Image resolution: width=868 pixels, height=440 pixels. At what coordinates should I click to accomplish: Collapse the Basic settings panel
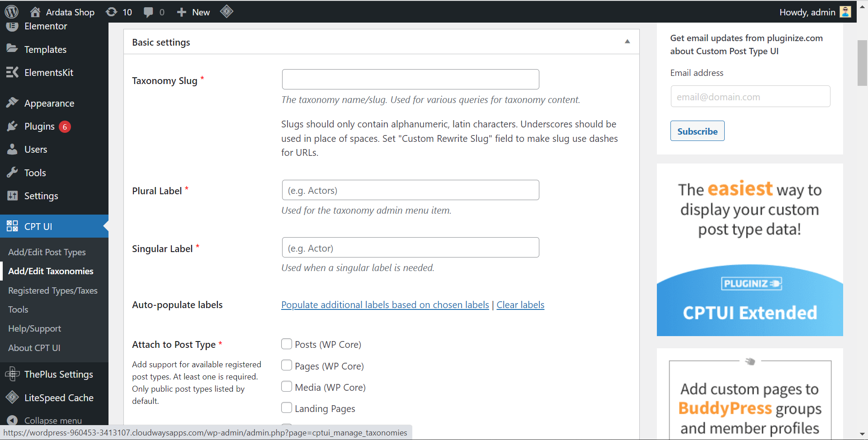[627, 41]
